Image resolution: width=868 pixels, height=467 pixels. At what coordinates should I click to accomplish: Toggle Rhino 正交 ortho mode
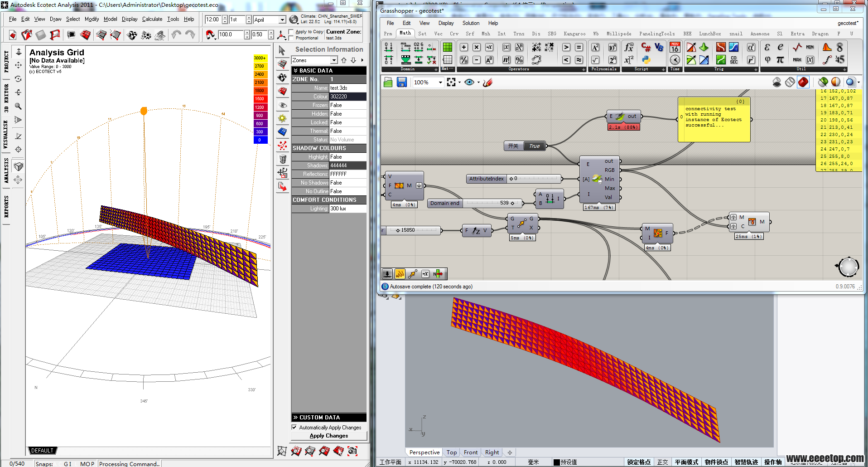point(663,462)
